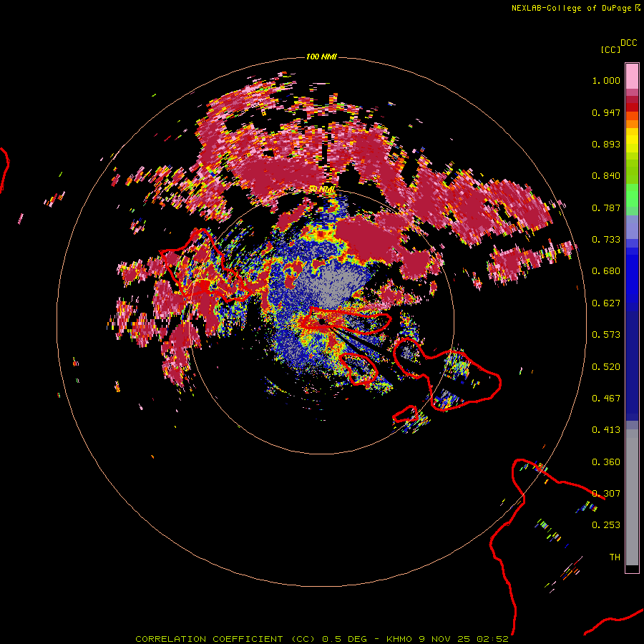
Task: Click the 0.733 color scale value
Action: [x=606, y=240]
